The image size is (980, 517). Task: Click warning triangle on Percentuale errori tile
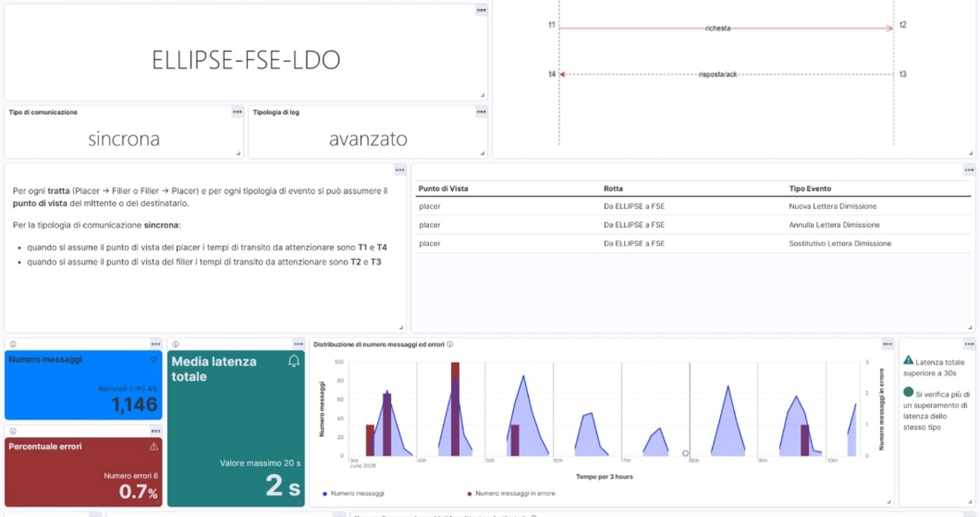154,446
